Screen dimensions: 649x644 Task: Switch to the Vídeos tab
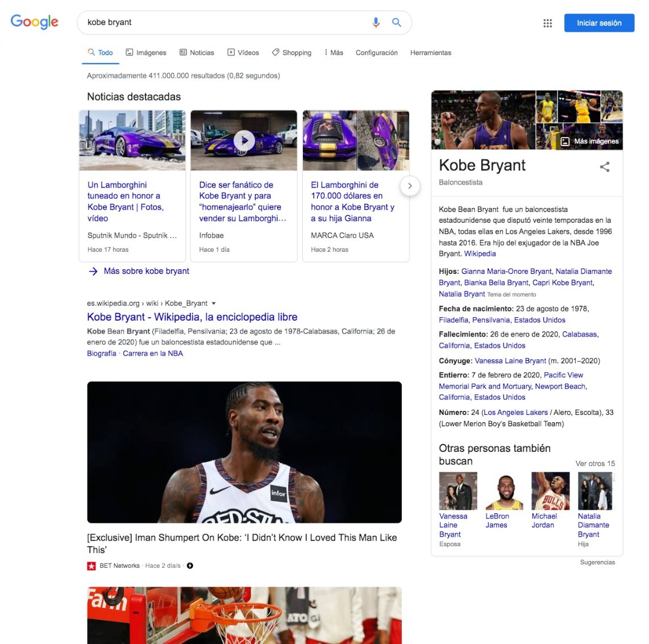(x=243, y=52)
